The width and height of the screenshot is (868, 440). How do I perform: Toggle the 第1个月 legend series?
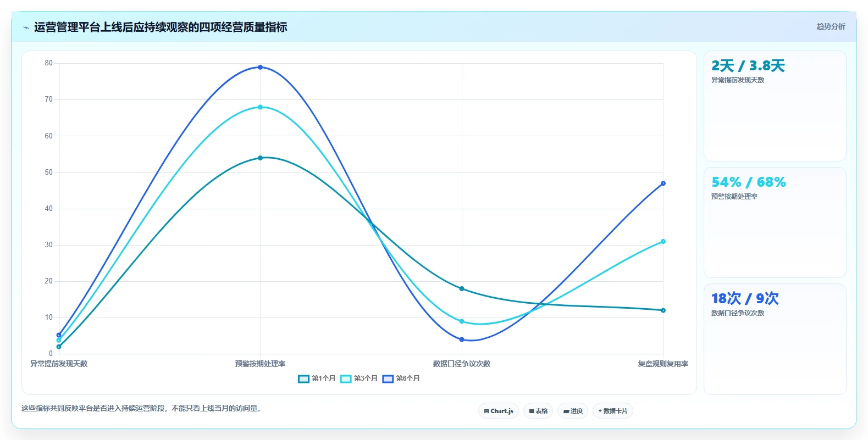[x=317, y=378]
